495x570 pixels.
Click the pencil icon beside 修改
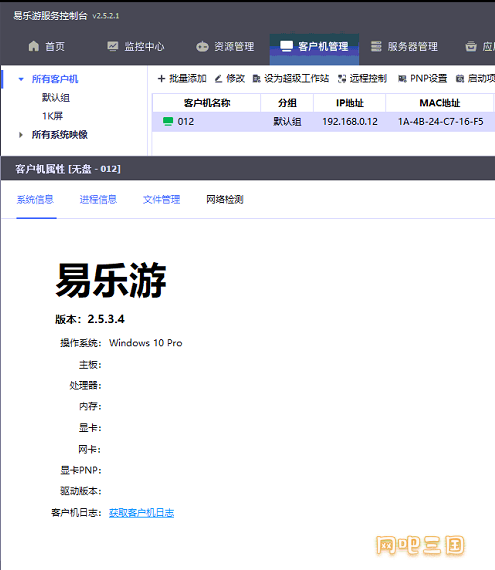[218, 79]
